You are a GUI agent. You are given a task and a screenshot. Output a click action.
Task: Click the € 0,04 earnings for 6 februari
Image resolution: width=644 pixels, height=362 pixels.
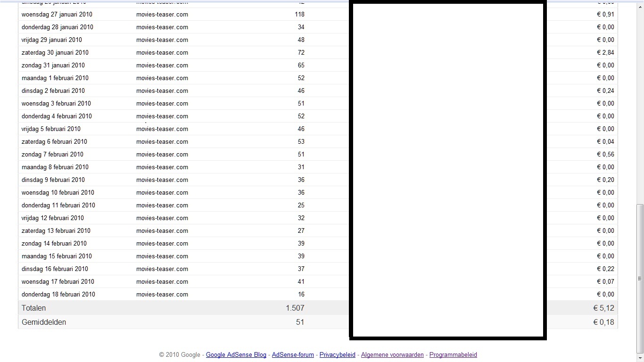click(x=606, y=141)
